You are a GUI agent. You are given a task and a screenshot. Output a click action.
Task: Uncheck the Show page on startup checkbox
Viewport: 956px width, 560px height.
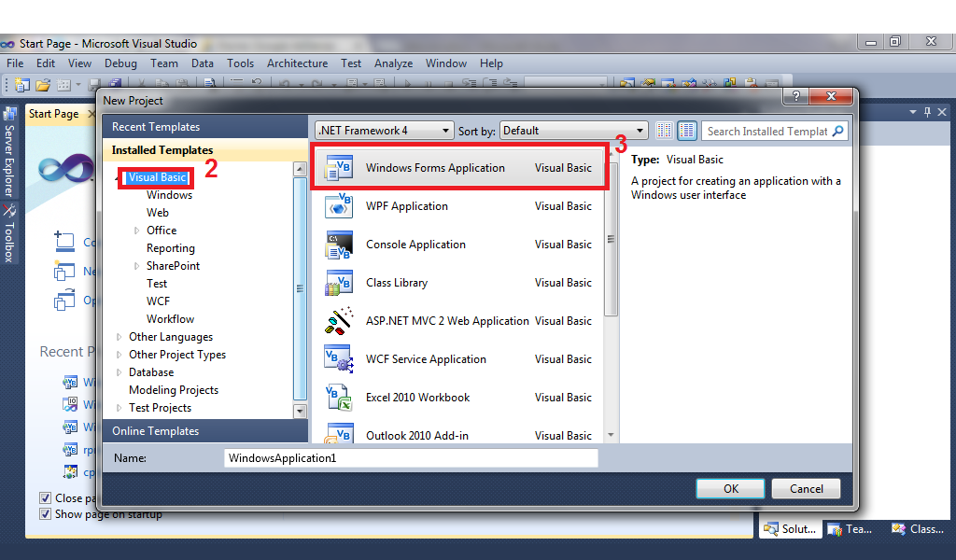click(x=45, y=513)
